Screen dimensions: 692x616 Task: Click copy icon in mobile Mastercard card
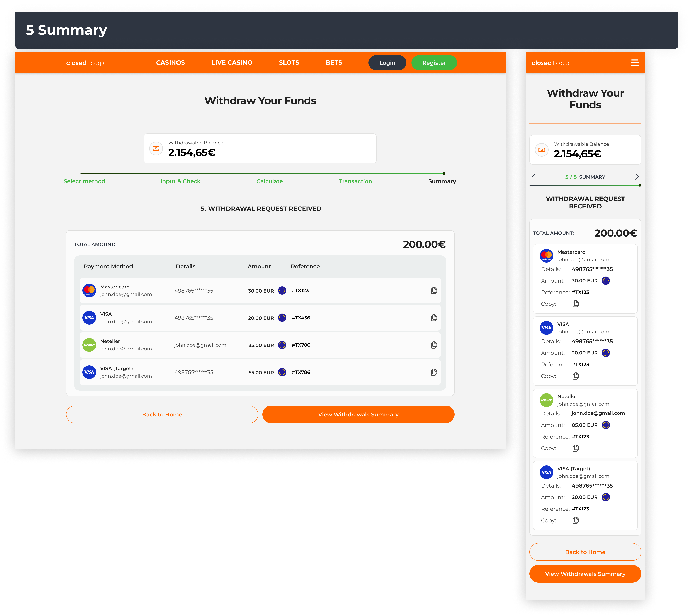tap(576, 304)
